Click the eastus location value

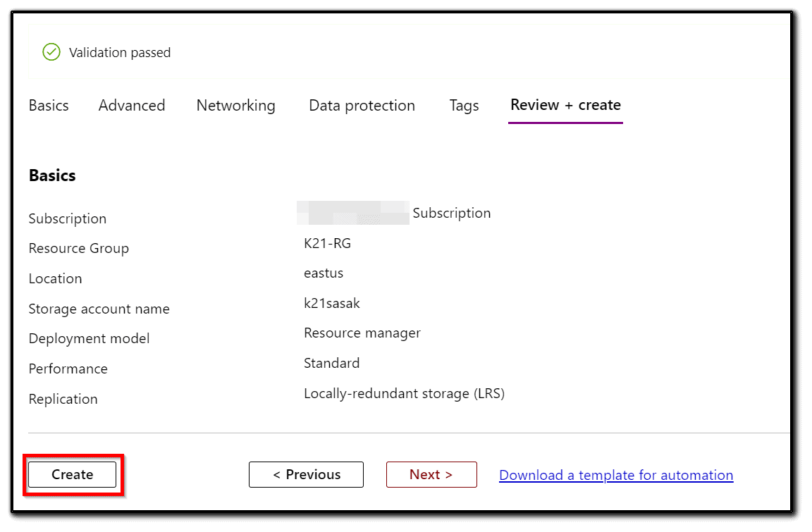(324, 273)
